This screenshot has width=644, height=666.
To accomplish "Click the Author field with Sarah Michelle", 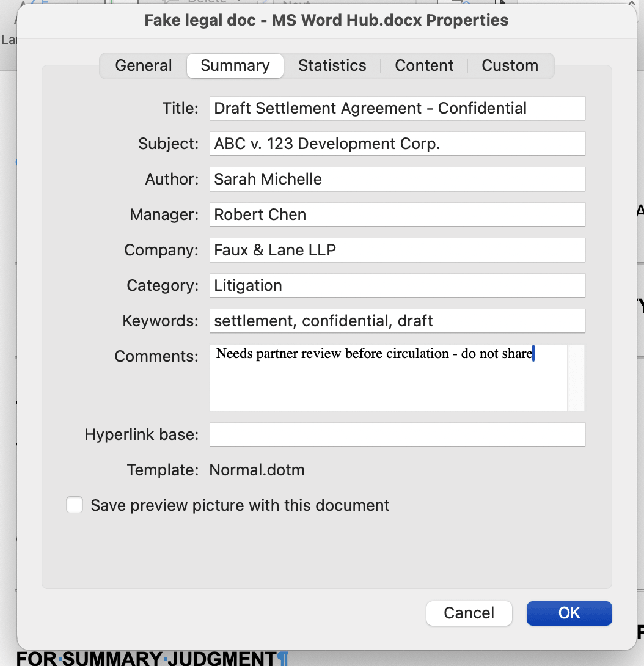I will coord(397,180).
